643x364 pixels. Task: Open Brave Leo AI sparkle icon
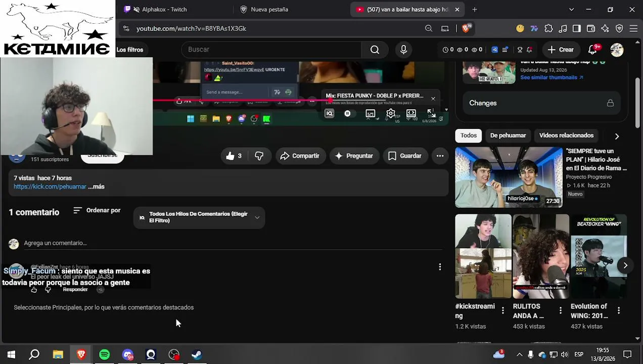point(605,28)
